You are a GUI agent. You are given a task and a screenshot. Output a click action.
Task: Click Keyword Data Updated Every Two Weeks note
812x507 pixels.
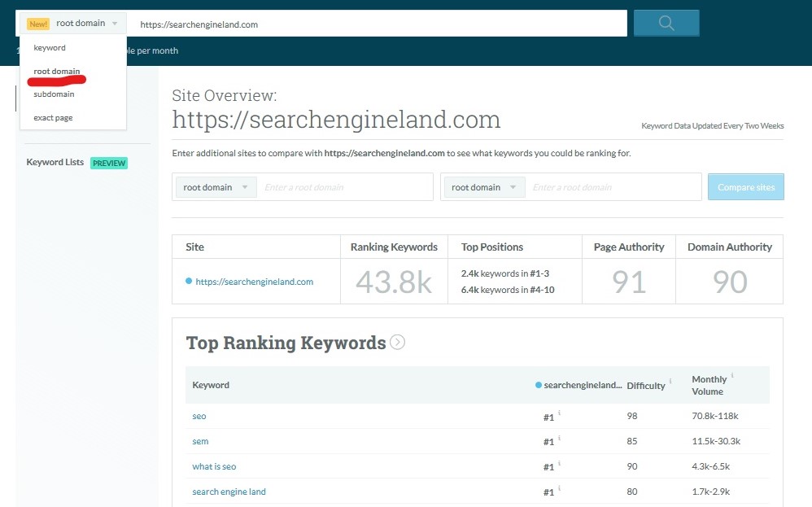[713, 126]
